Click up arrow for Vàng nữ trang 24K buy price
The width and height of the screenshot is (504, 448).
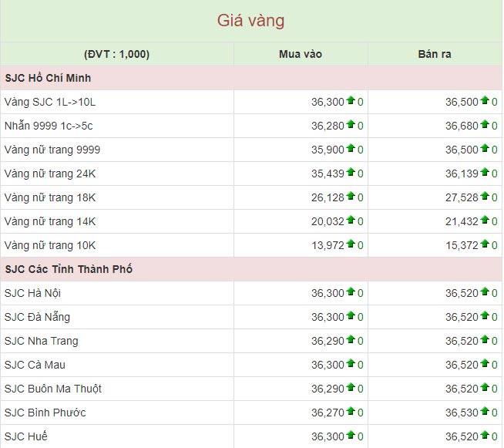(351, 172)
